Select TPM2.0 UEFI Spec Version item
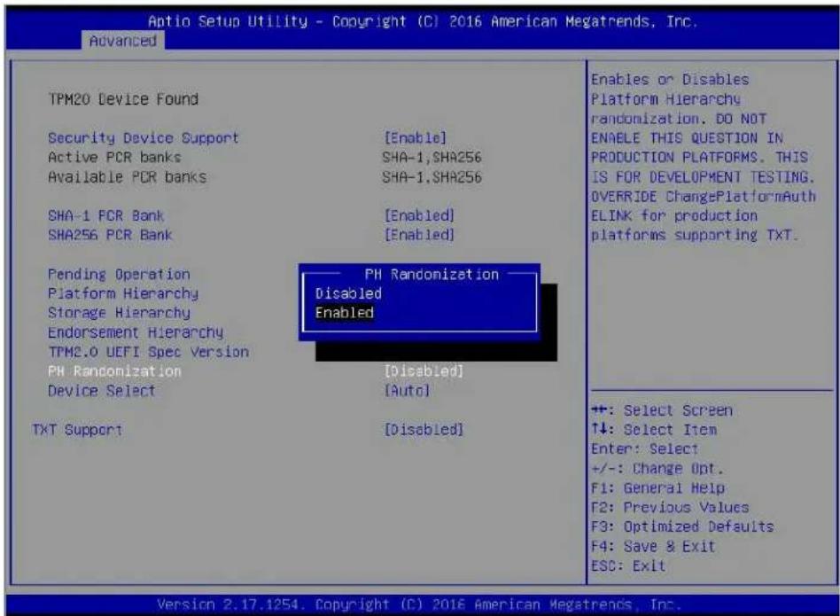 tap(148, 352)
